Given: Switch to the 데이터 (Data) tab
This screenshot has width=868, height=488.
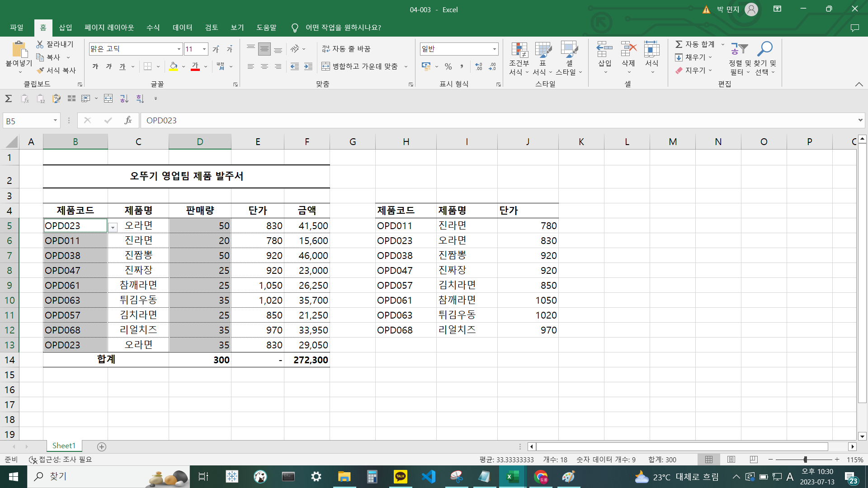Looking at the screenshot, I should 182,28.
